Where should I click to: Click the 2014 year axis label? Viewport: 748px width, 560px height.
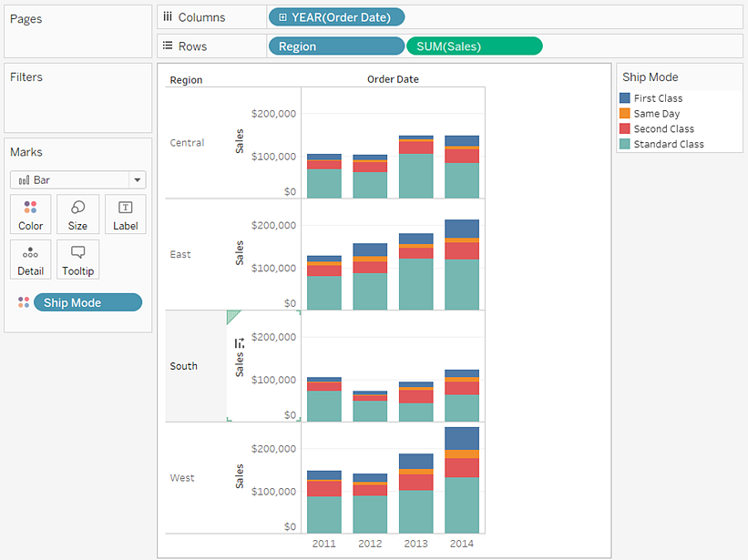tap(461, 544)
